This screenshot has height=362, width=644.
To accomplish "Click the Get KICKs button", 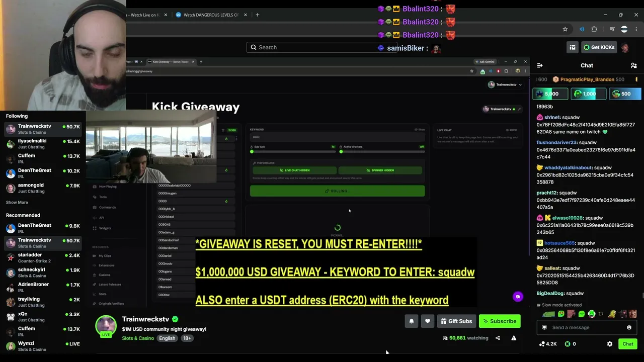I will tap(599, 47).
